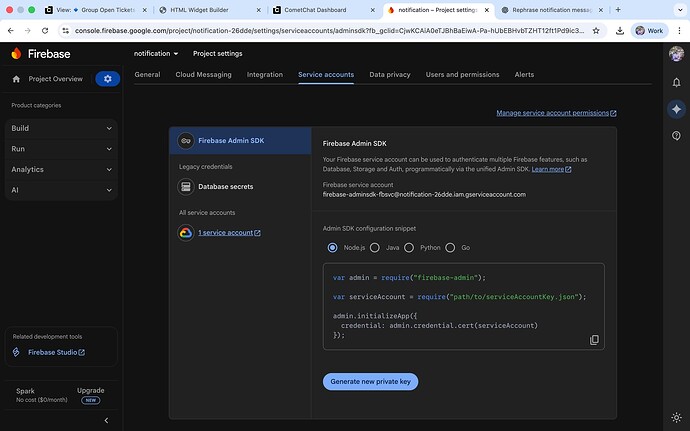The height and width of the screenshot is (431, 690).
Task: Select the Java radio button
Action: point(375,247)
